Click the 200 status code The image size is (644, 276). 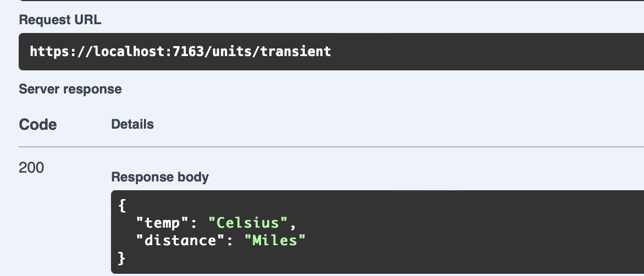coord(31,168)
